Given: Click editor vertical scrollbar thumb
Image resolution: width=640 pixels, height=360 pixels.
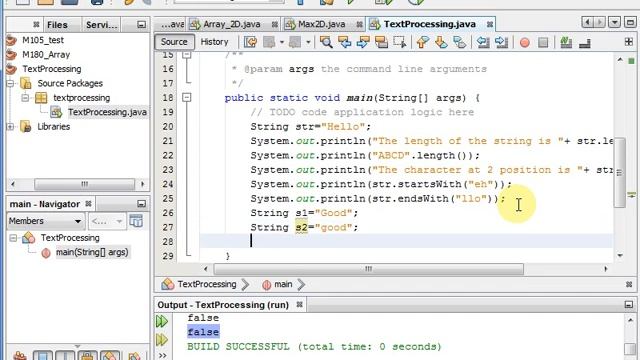Looking at the screenshot, I should click(620, 173).
